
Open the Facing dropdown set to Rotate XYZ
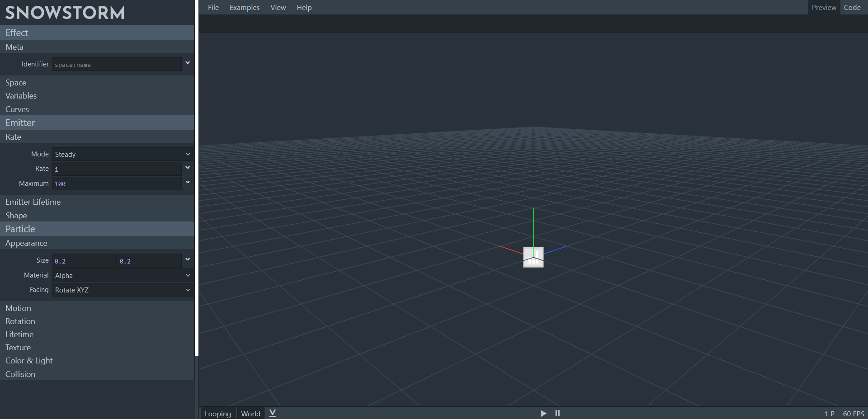123,290
